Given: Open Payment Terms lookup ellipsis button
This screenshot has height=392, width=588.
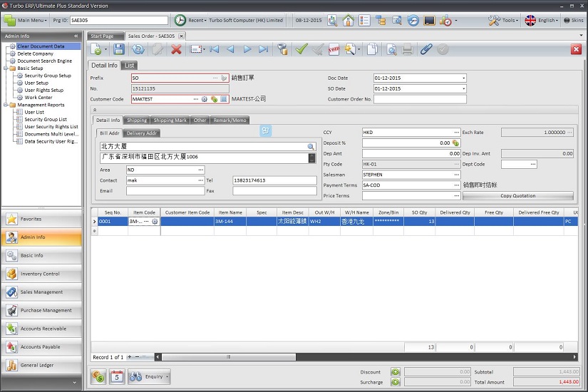Looking at the screenshot, I should [456, 185].
